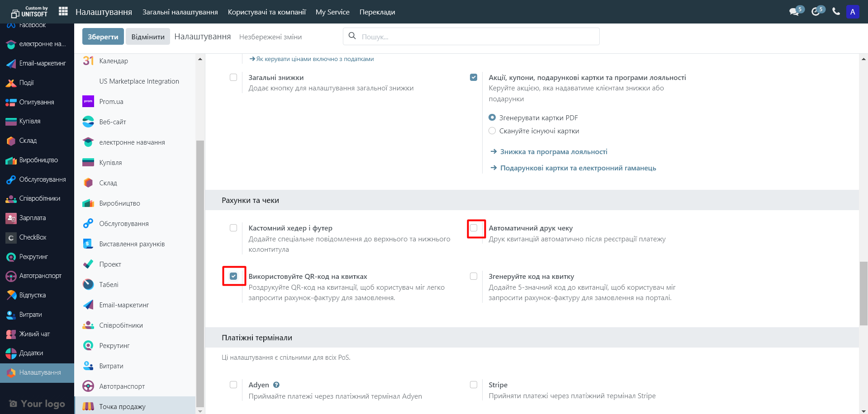Open the apps grid menu icon

(x=63, y=11)
